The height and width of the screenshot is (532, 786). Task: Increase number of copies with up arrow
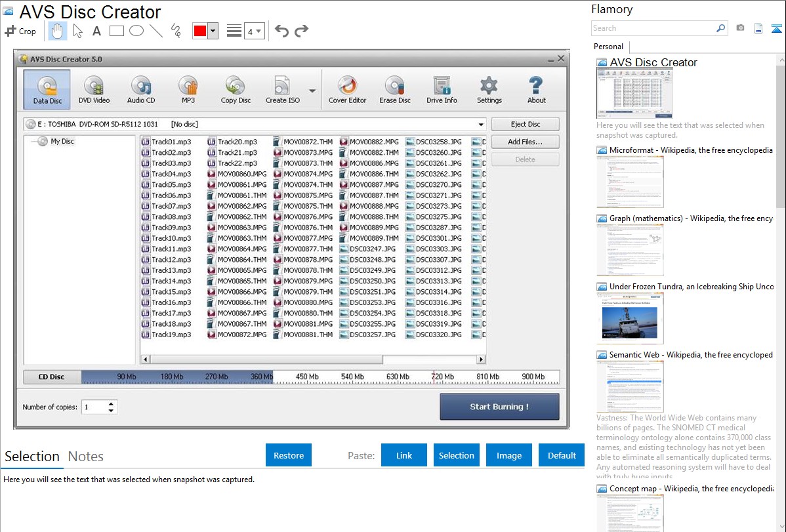(x=112, y=403)
